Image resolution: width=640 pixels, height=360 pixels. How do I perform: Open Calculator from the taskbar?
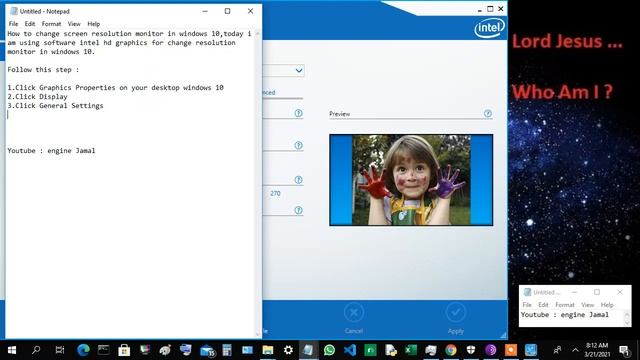(x=227, y=350)
